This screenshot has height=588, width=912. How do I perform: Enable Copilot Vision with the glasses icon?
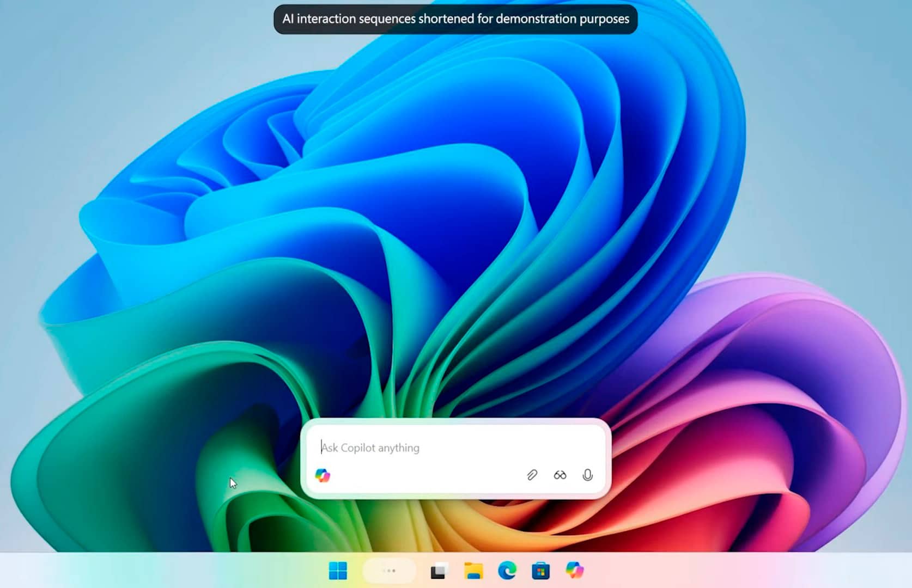point(560,475)
